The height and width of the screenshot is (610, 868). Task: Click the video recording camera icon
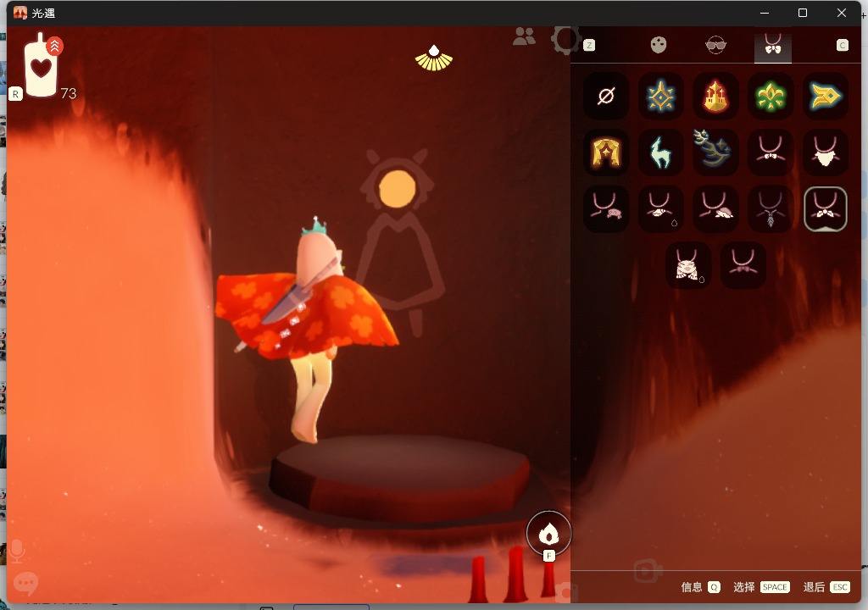coord(648,572)
